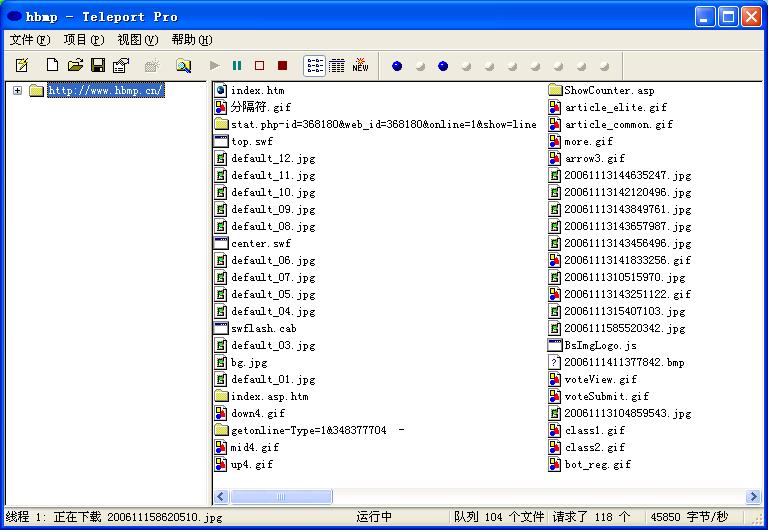Open project properties icon in toolbar
The height and width of the screenshot is (530, 768).
pyautogui.click(x=121, y=66)
